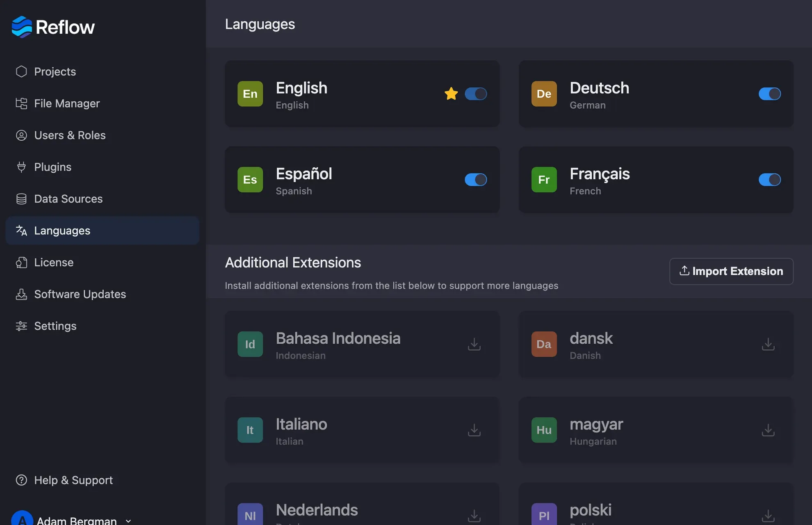Viewport: 812px width, 525px height.
Task: Download the magyar Hungarian extension
Action: (x=768, y=430)
